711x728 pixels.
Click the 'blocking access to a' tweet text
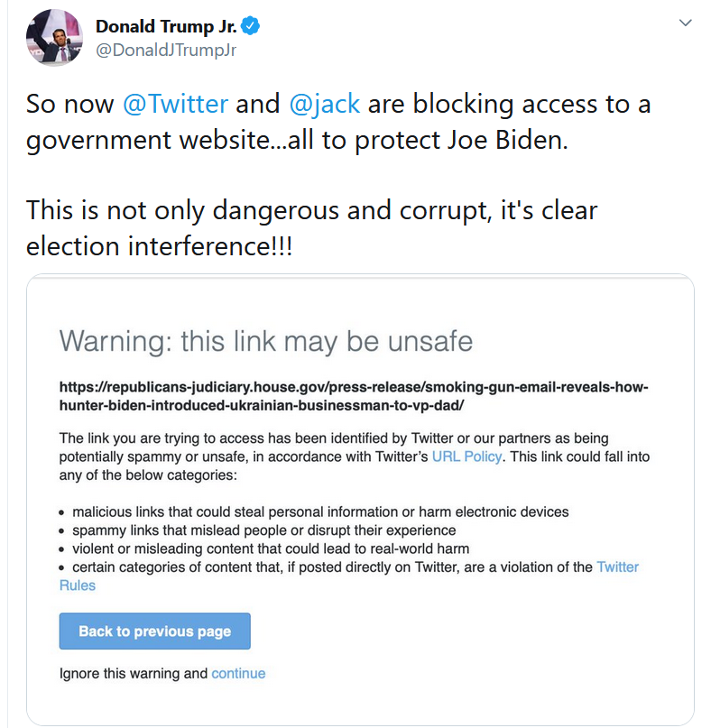click(509, 104)
